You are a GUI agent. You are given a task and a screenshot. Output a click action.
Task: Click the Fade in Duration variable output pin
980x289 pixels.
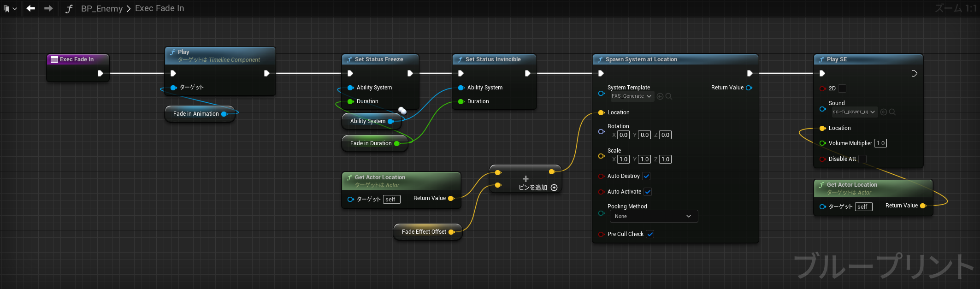[x=397, y=143]
